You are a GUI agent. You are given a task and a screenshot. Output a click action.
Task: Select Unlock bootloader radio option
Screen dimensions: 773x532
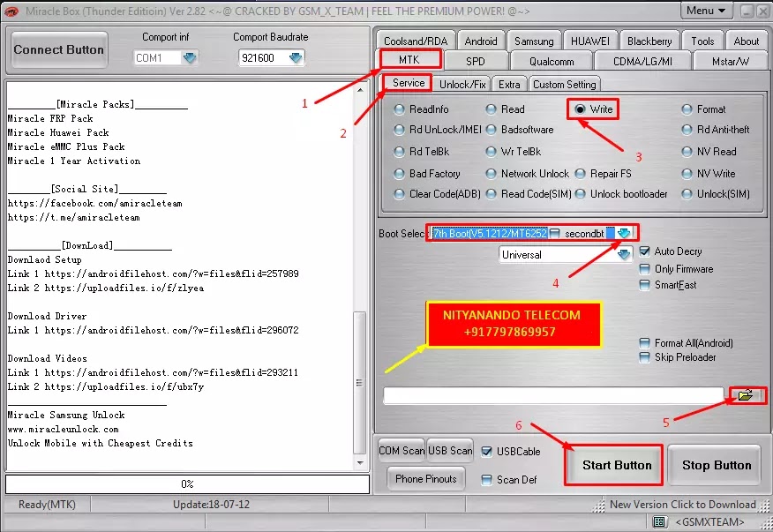(x=581, y=194)
